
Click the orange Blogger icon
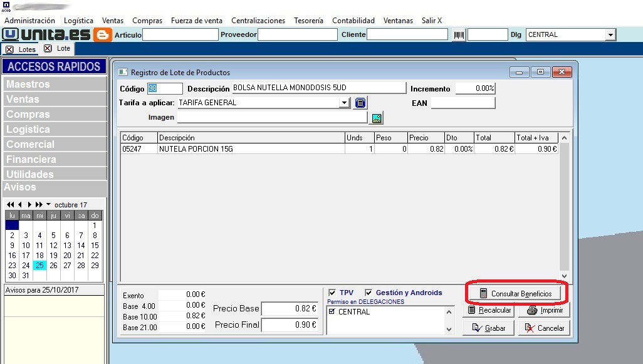(102, 35)
